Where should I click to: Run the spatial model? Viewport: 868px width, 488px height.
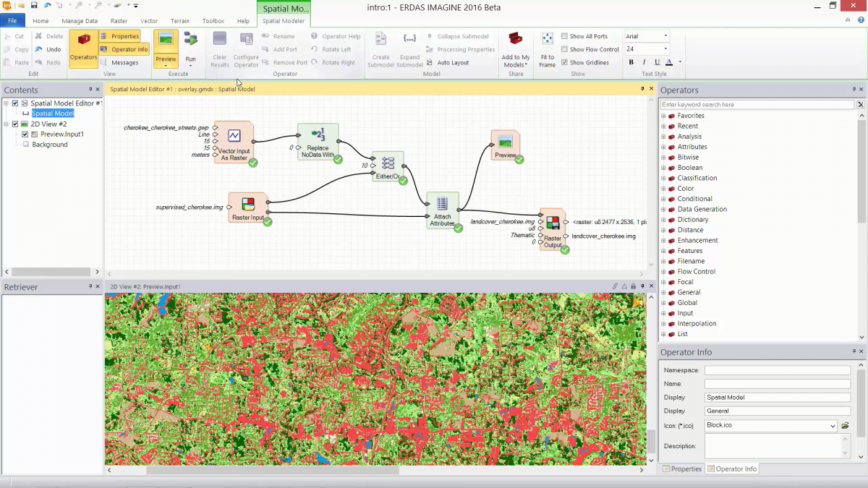(190, 48)
